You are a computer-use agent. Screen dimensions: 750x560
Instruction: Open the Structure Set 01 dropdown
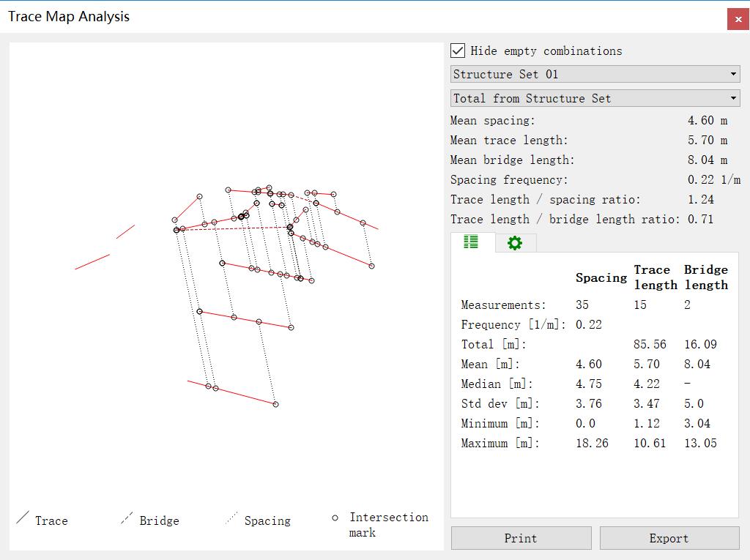(595, 74)
